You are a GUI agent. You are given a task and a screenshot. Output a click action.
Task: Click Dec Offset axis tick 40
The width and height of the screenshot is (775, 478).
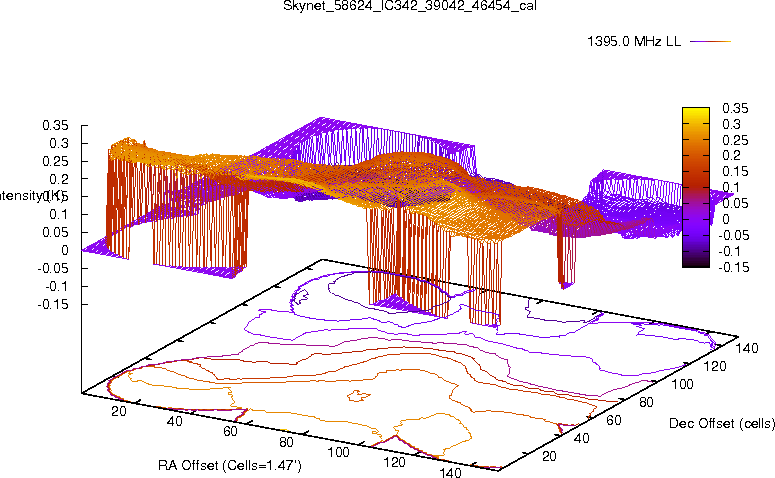coord(581,438)
